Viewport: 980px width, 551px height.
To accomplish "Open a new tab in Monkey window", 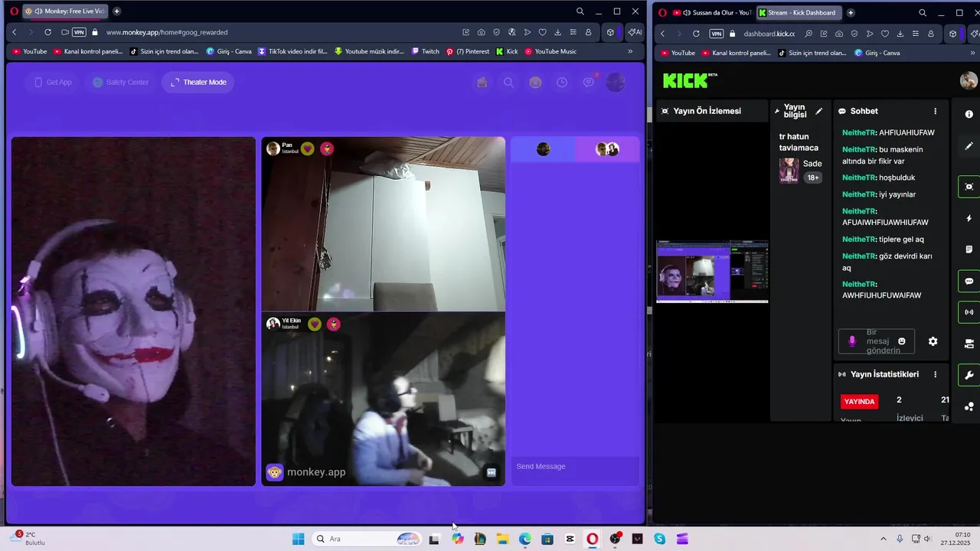I will coord(116,11).
